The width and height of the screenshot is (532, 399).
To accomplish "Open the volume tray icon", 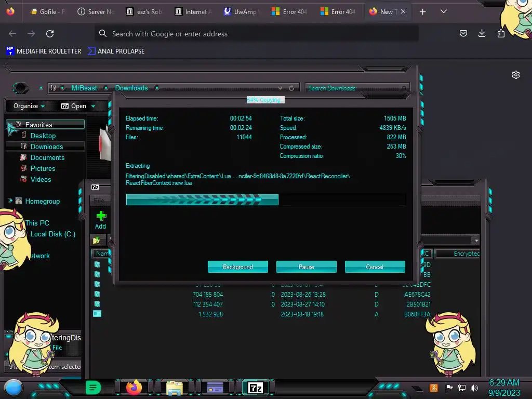I will 474,388.
